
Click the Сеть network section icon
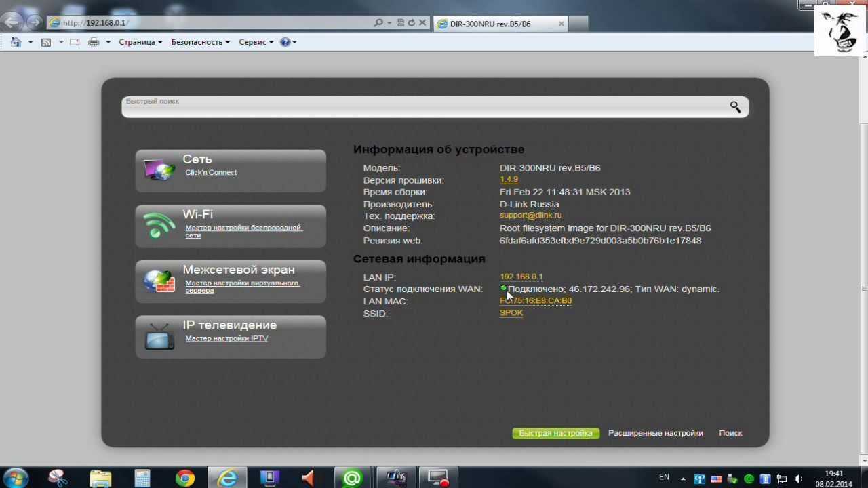[158, 169]
